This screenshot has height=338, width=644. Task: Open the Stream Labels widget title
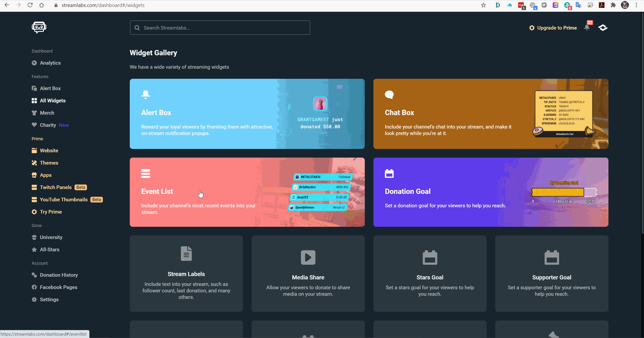186,274
